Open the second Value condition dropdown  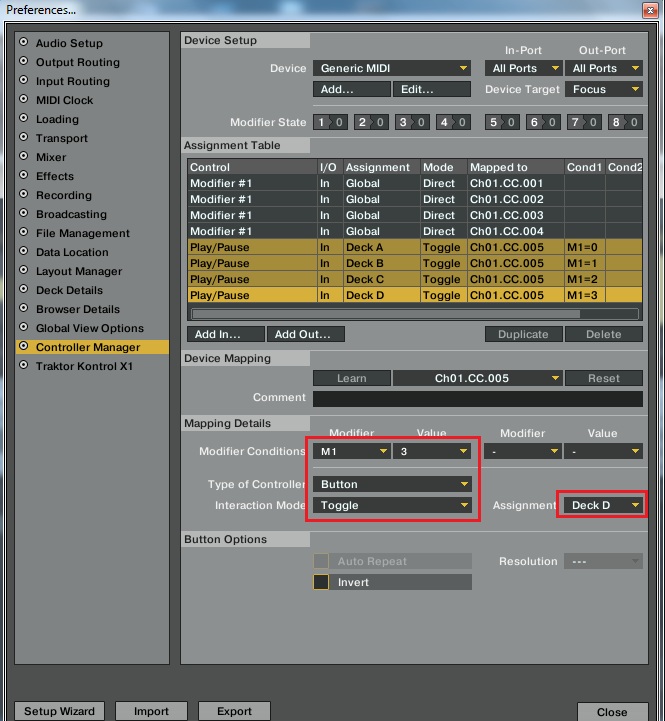click(604, 451)
